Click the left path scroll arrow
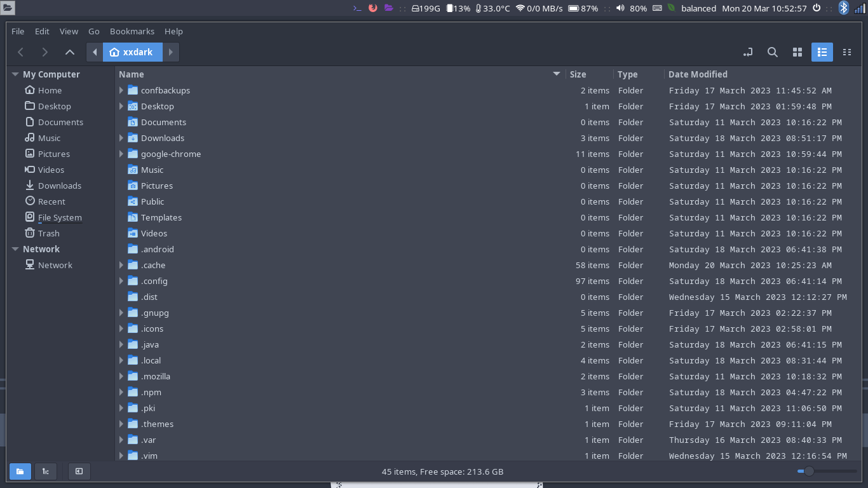Viewport: 868px width, 488px height. pyautogui.click(x=95, y=52)
